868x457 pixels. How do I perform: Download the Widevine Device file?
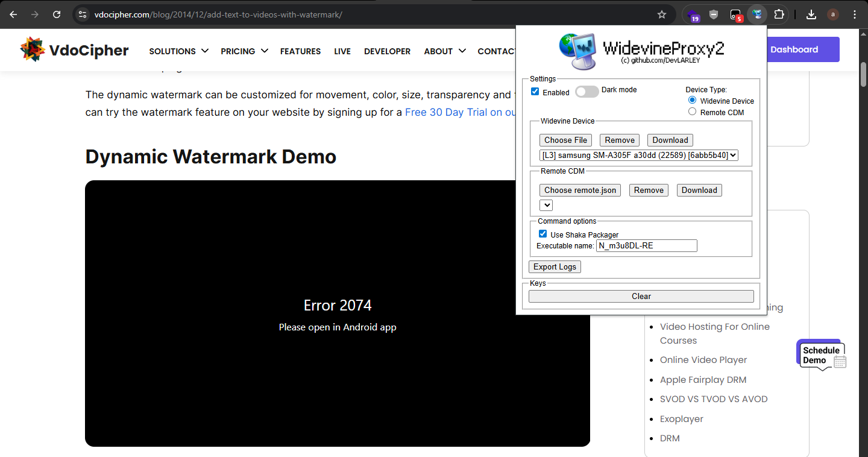pos(670,140)
